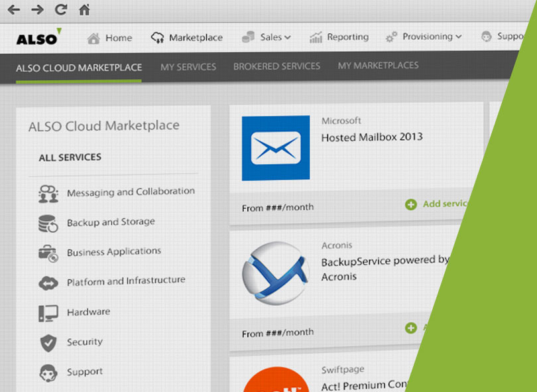537x392 pixels.
Task: Filter by Backup and Storage
Action: tap(111, 222)
